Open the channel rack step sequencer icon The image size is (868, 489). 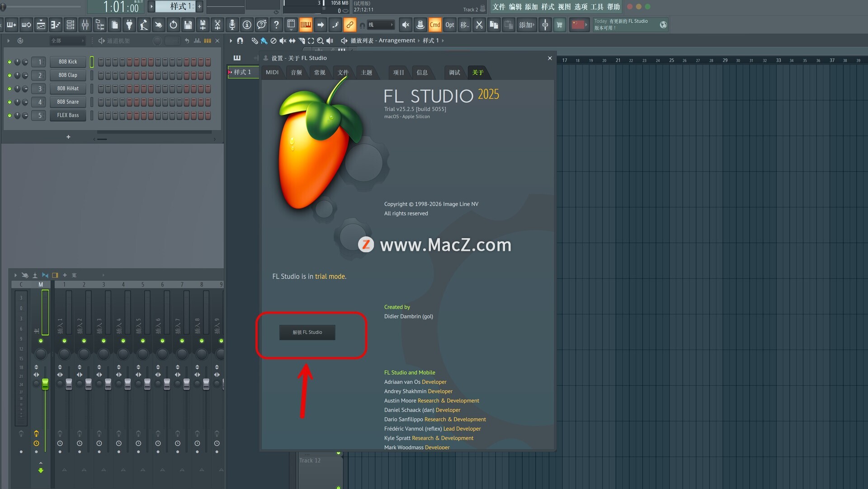click(x=71, y=25)
